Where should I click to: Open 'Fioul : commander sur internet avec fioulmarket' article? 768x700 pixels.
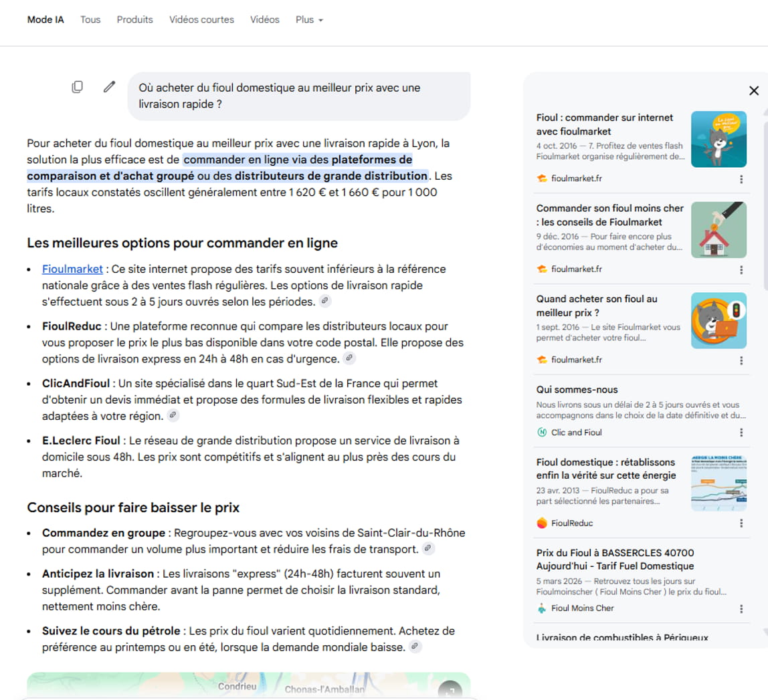pos(604,124)
